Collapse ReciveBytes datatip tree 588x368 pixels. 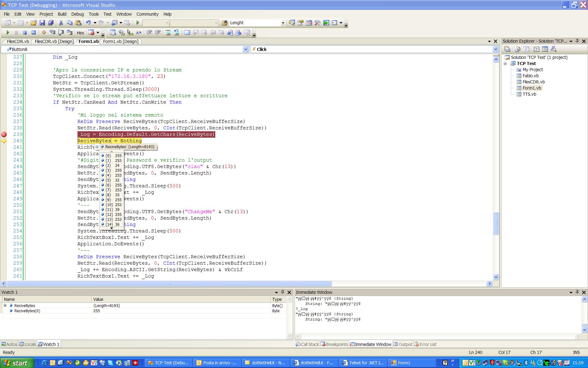[97, 147]
